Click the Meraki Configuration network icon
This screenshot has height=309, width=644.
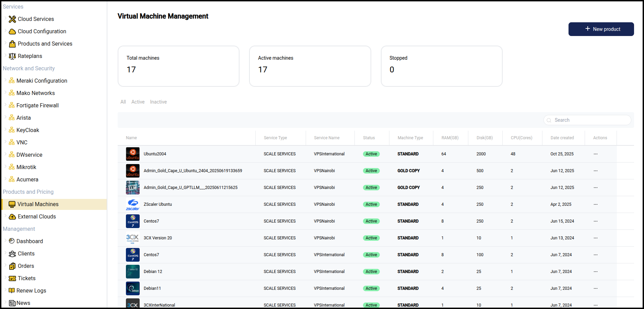pos(12,81)
